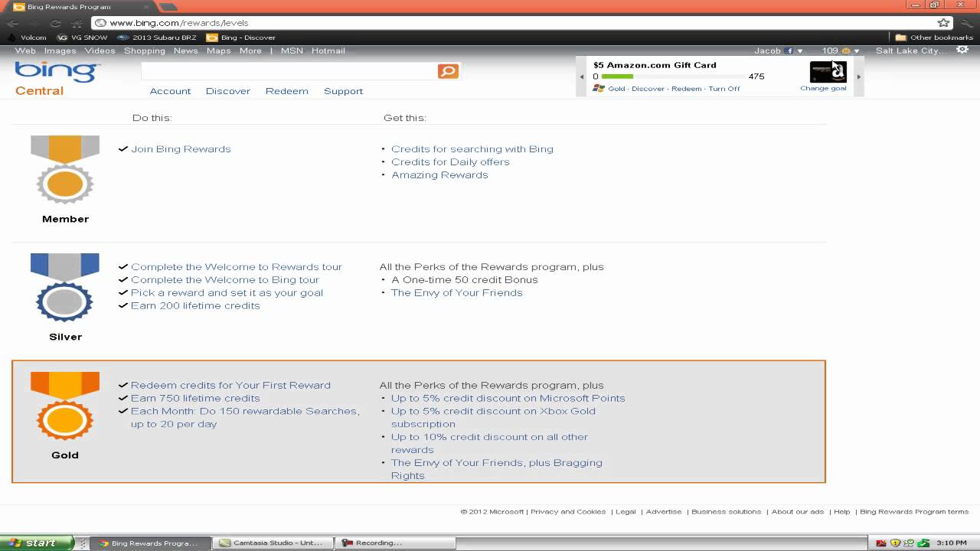Image resolution: width=980 pixels, height=551 pixels.
Task: Click the Windows Start button
Action: click(x=37, y=543)
